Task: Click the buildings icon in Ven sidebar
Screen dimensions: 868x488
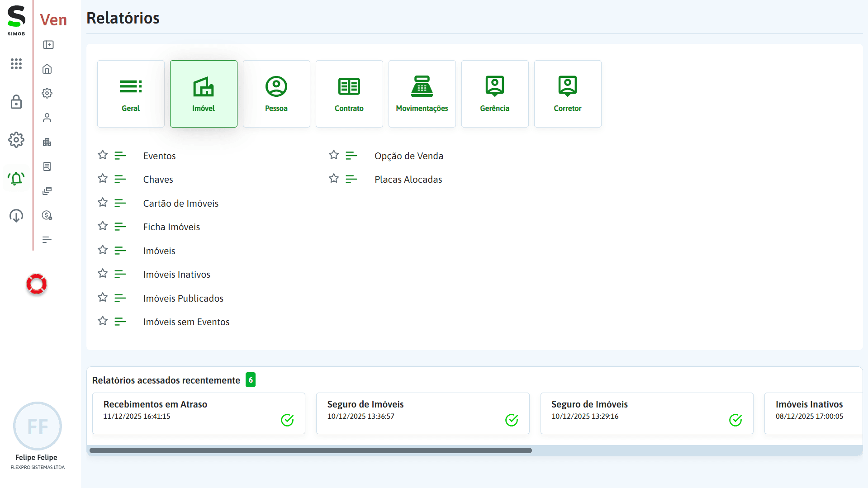Action: pyautogui.click(x=47, y=142)
